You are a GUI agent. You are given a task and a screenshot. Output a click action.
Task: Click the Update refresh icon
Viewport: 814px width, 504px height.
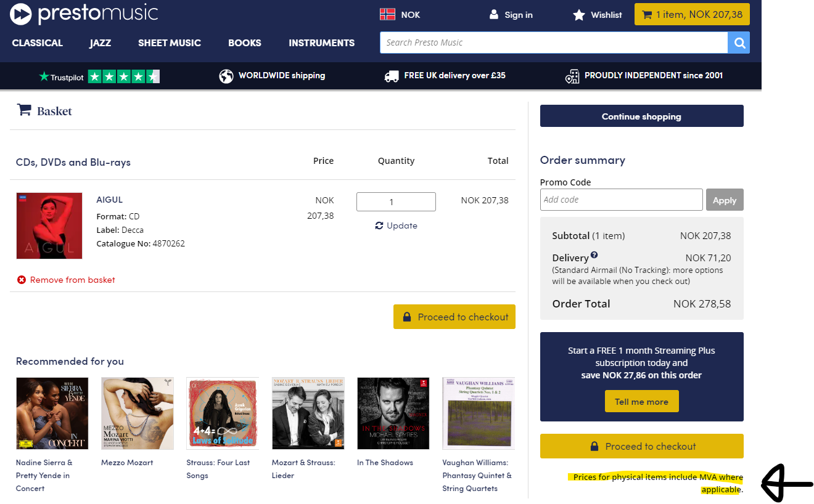coord(379,226)
